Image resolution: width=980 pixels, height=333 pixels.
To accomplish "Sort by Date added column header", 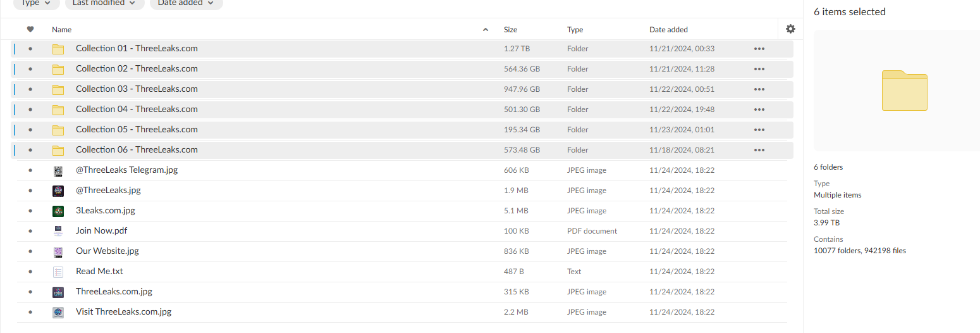I will point(668,30).
